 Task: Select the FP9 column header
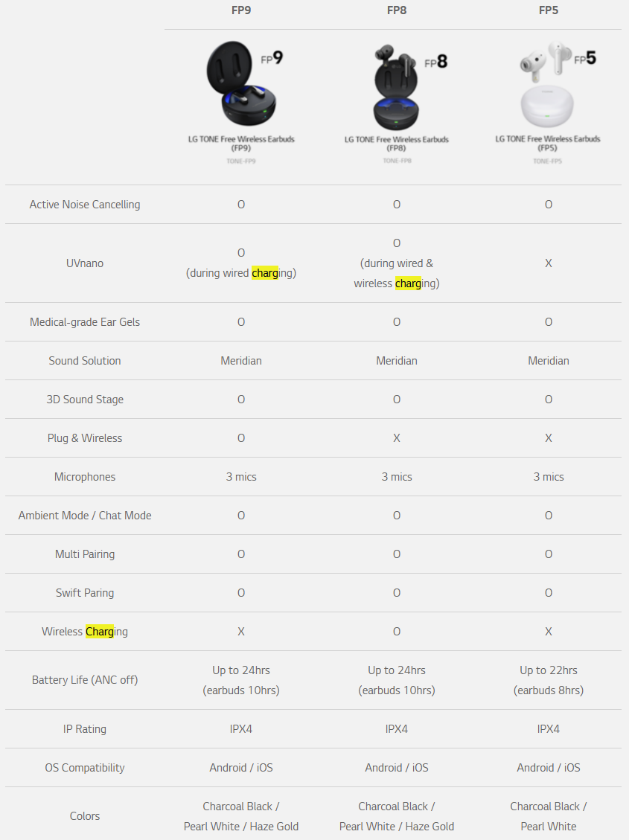(241, 10)
